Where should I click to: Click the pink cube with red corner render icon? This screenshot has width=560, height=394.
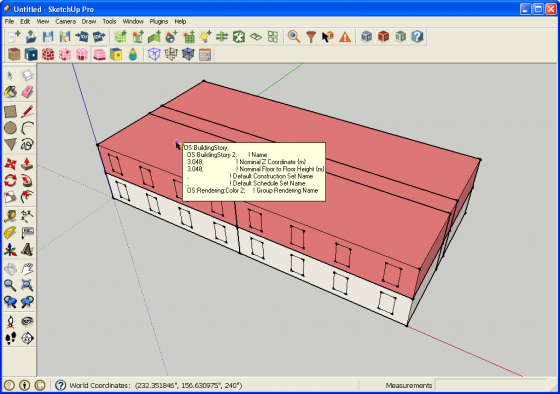(82, 54)
